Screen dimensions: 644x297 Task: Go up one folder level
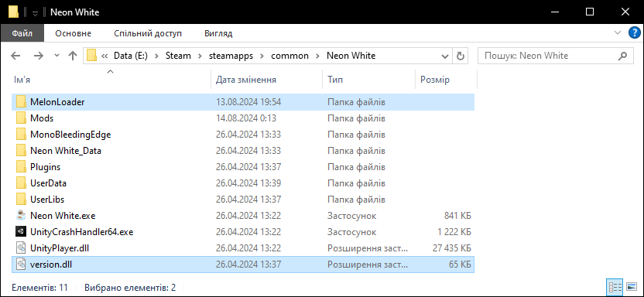pos(73,56)
